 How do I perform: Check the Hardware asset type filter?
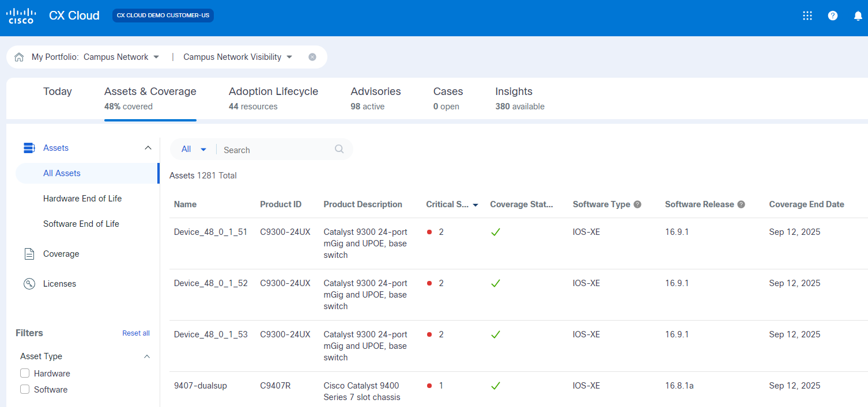[x=25, y=373]
